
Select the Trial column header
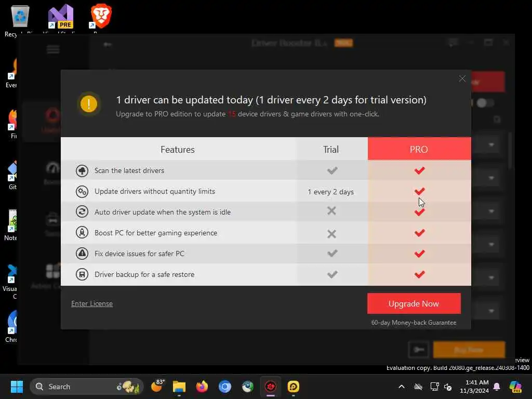click(331, 149)
